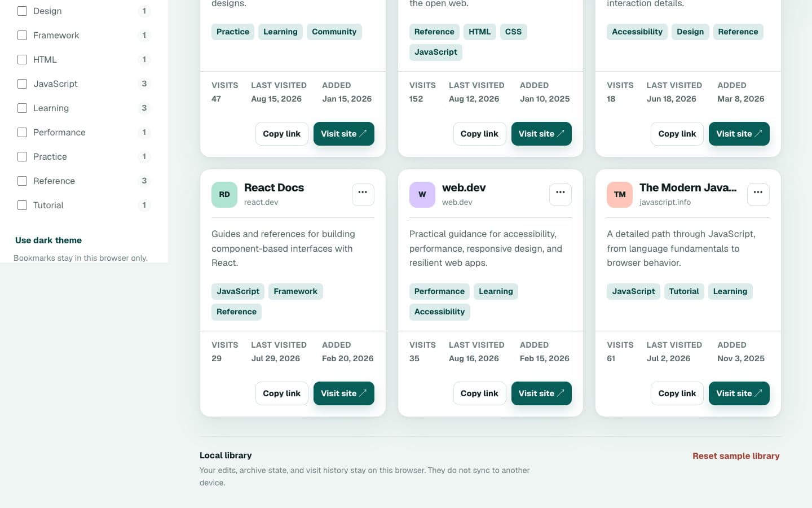Check the Reference tag filter
Image resolution: width=812 pixels, height=508 pixels.
(23, 181)
